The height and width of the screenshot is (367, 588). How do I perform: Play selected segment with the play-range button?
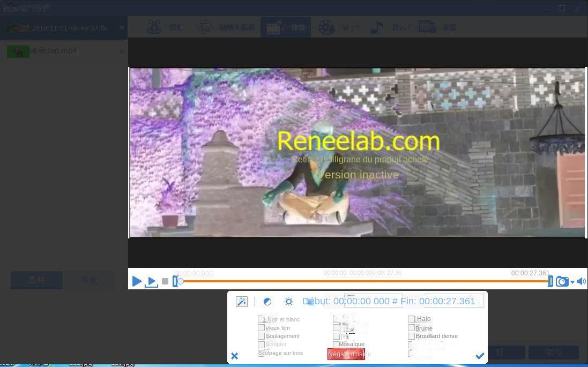[151, 281]
